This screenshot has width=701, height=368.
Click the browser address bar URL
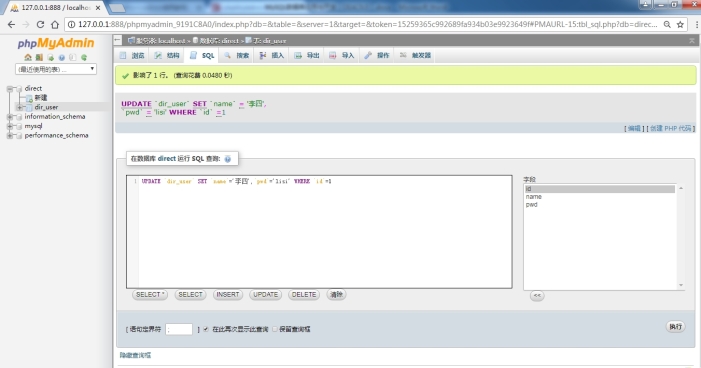(x=367, y=25)
